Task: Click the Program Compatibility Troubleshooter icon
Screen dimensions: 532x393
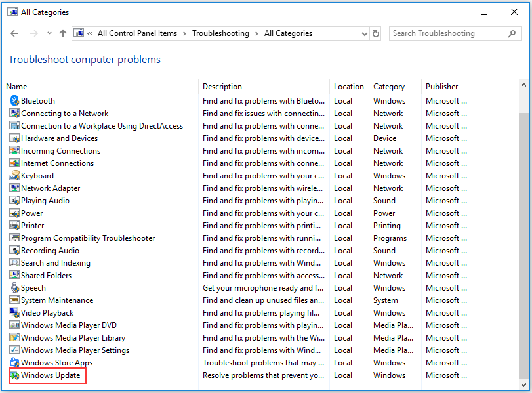Action: click(x=14, y=238)
